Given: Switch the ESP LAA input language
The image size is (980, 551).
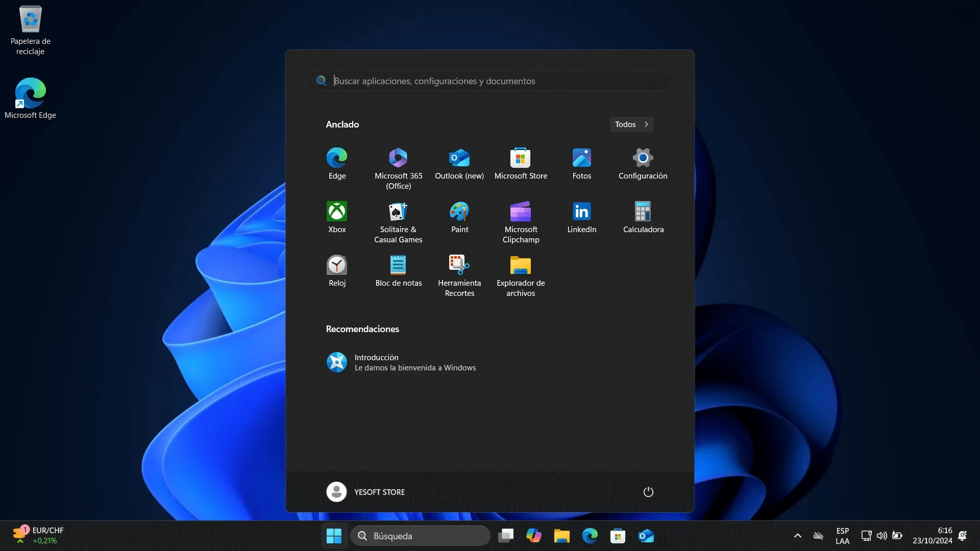Looking at the screenshot, I should (x=843, y=536).
